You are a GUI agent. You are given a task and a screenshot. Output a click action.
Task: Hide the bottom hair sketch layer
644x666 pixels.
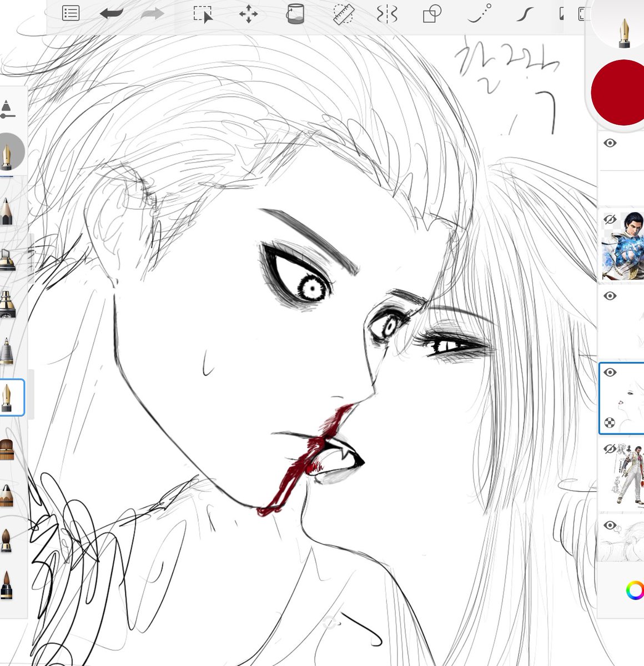click(x=610, y=525)
